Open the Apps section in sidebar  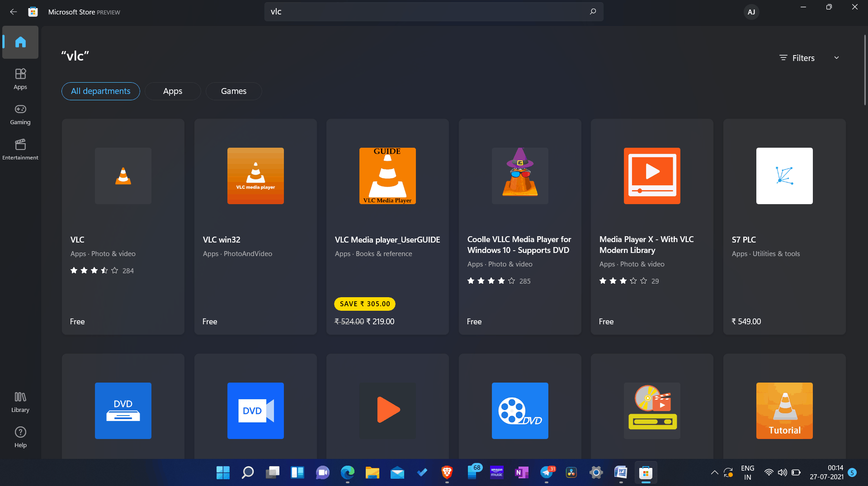[20, 79]
